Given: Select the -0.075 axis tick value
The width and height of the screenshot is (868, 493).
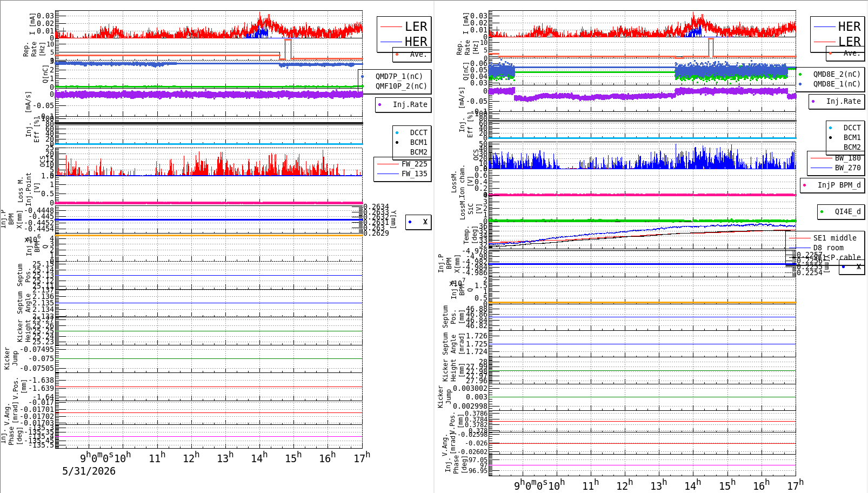Looking at the screenshot, I should click(x=41, y=358).
